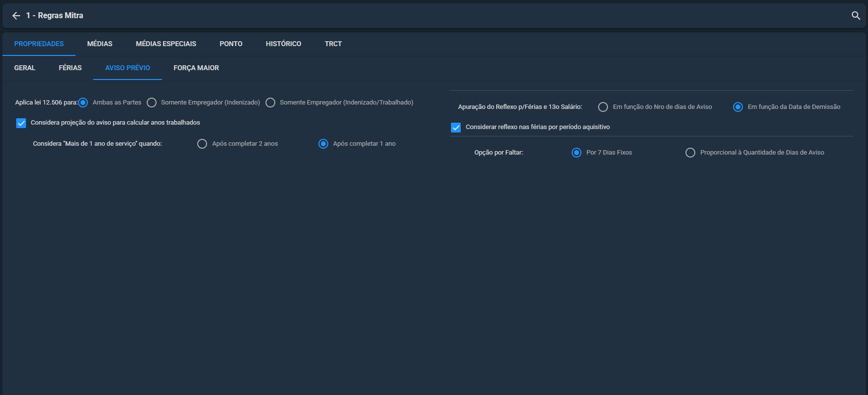Screen dimensions: 868x395
Task: Click the Opção por Faltar label
Action: [499, 153]
